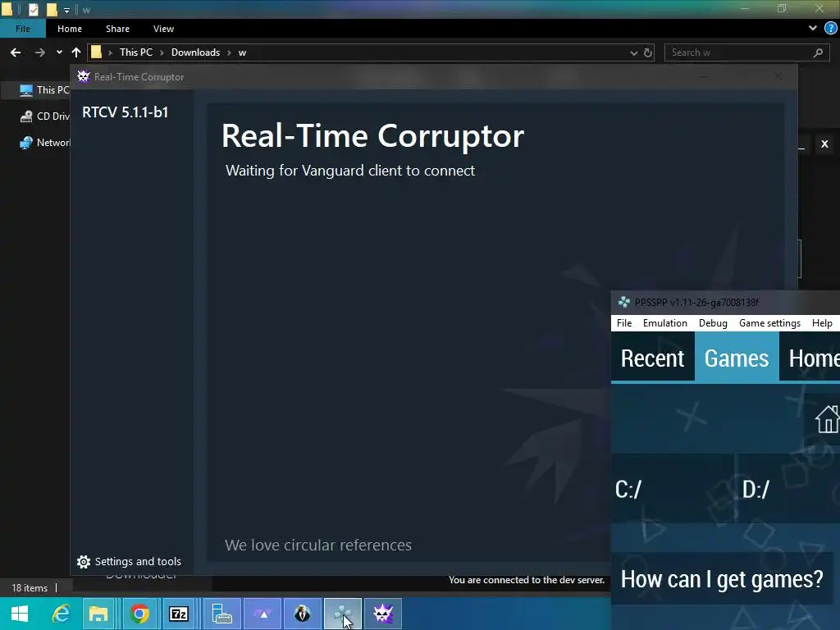Click the search magnifier icon in File Explorer
Screen dimensions: 840x630
[818, 52]
